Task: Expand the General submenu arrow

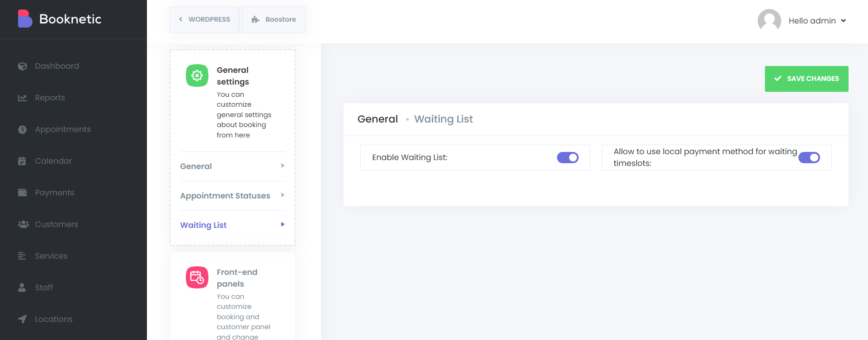Action: pos(283,166)
